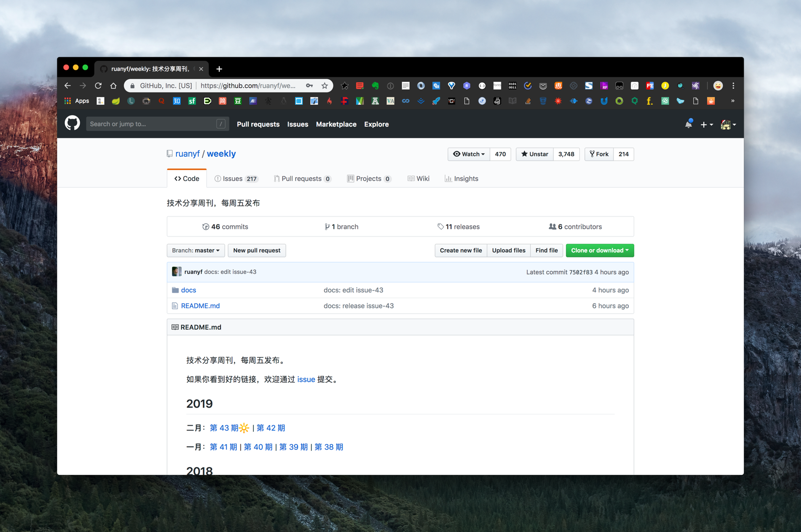The height and width of the screenshot is (532, 801).
Task: Open the Chrome three-dot menu
Action: click(733, 86)
